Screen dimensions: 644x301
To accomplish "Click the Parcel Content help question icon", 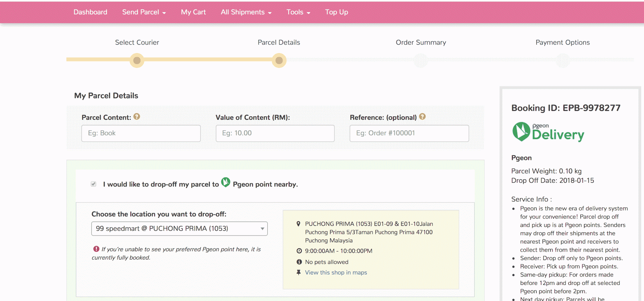I will point(137,117).
